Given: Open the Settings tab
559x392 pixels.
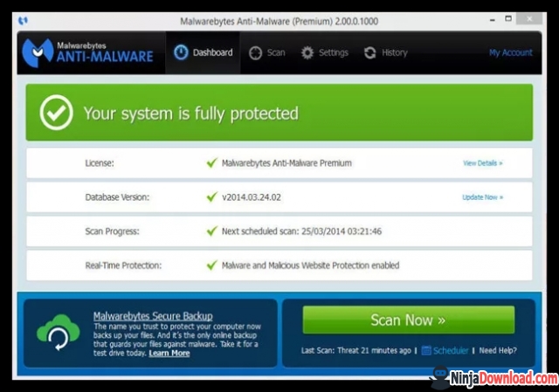Looking at the screenshot, I should [x=324, y=52].
